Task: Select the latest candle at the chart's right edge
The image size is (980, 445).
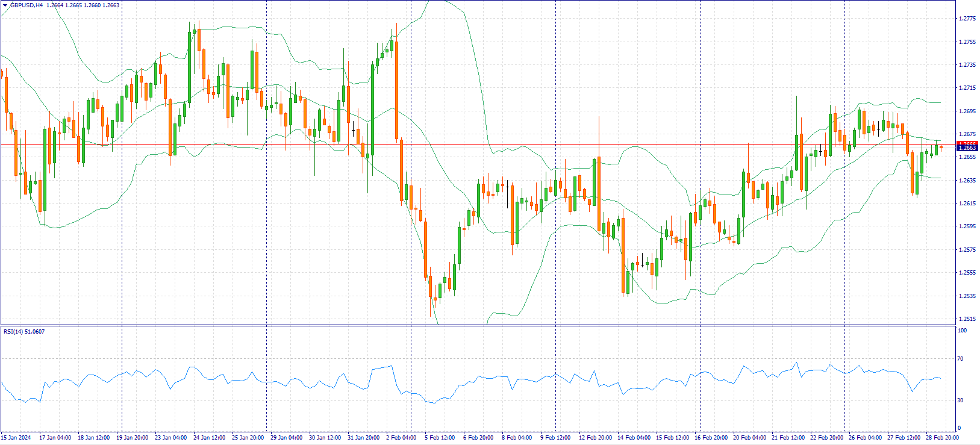Action: pyautogui.click(x=941, y=147)
